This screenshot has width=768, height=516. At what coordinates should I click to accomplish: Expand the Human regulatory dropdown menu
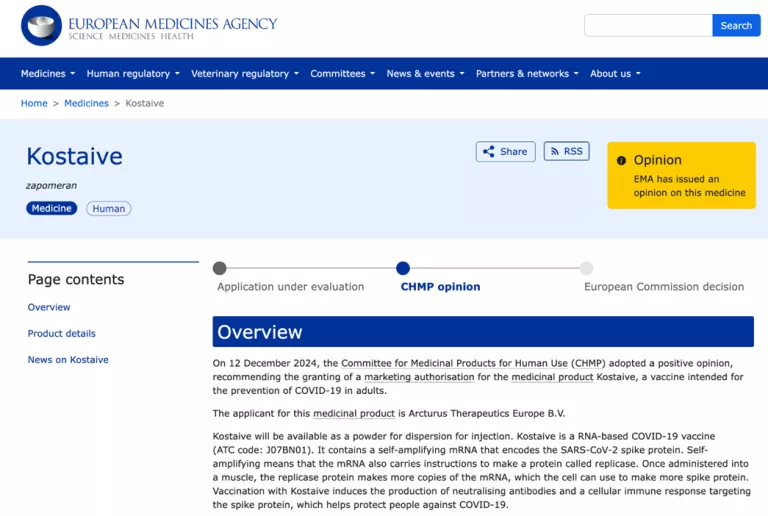[x=133, y=74]
